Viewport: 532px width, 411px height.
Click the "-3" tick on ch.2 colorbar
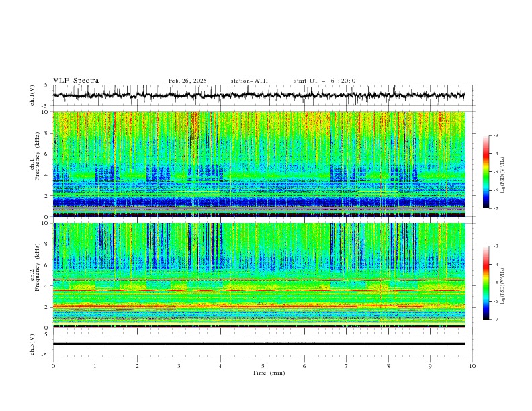[495, 246]
